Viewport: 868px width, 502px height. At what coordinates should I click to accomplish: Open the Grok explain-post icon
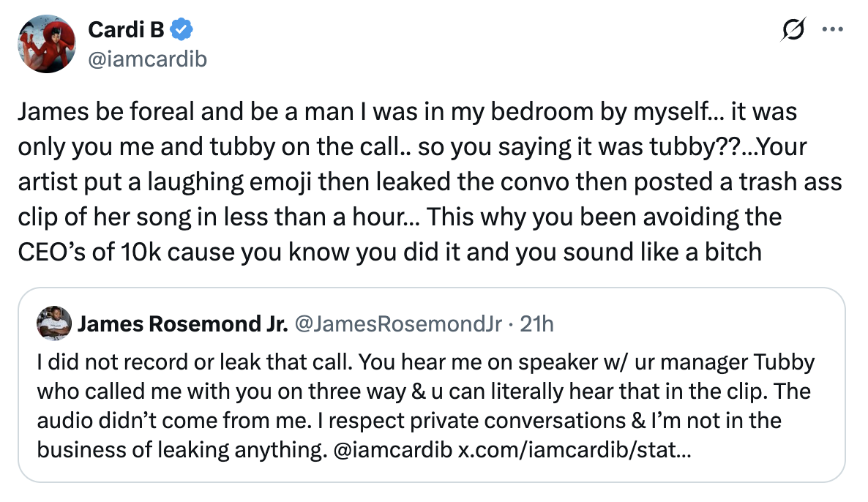pos(794,31)
